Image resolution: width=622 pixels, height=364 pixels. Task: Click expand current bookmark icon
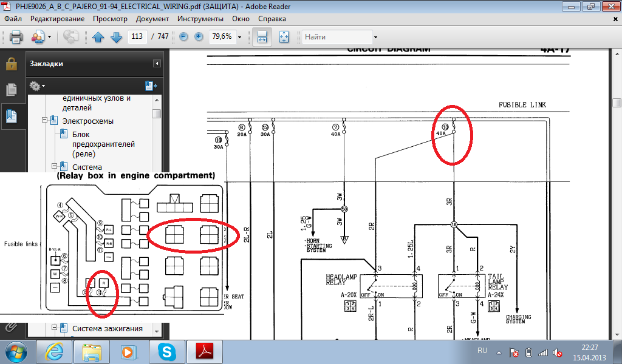pyautogui.click(x=151, y=86)
